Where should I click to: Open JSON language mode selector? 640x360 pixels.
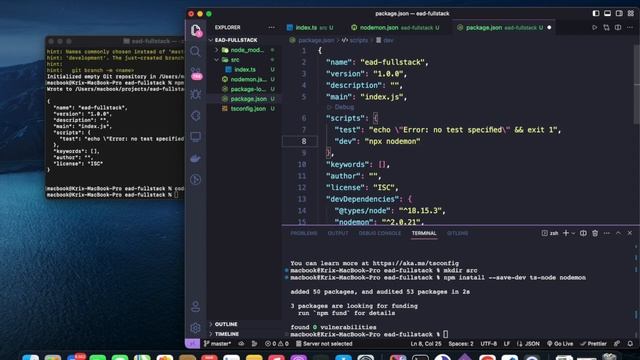pyautogui.click(x=528, y=344)
